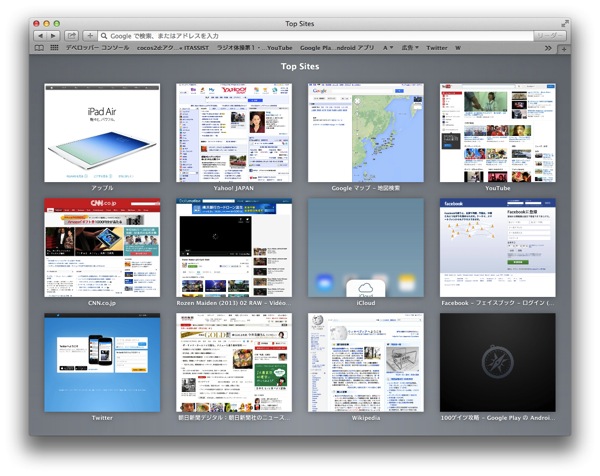Open the Facebook login thumbnail
600x476 pixels.
498,248
